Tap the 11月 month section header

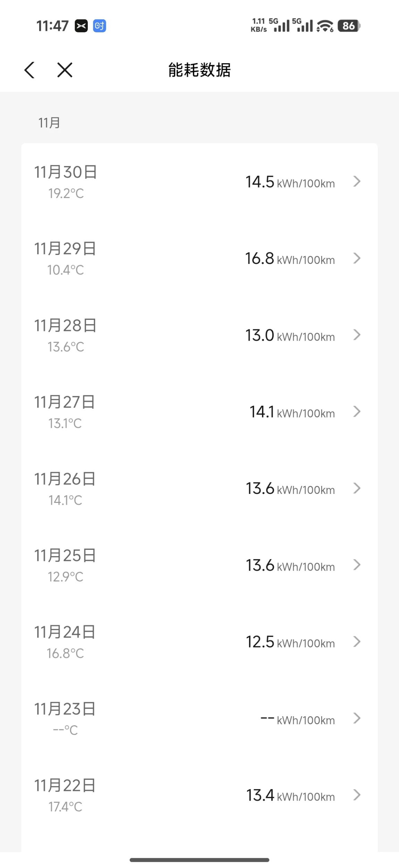pos(49,123)
